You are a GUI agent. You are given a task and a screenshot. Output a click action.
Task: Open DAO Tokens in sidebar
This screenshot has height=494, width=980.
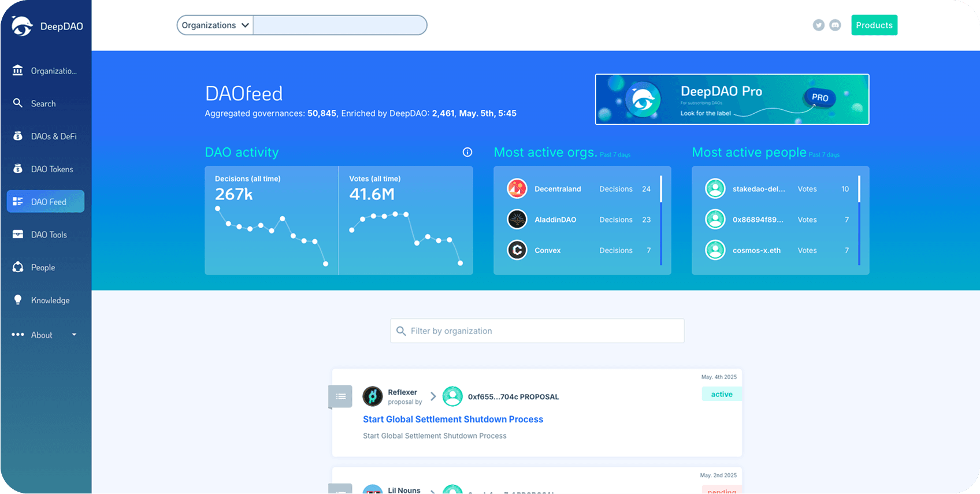46,169
